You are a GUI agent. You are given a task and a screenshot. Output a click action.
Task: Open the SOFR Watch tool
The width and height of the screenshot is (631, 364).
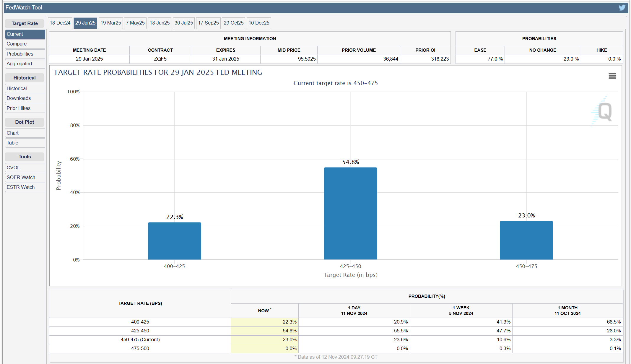point(21,177)
